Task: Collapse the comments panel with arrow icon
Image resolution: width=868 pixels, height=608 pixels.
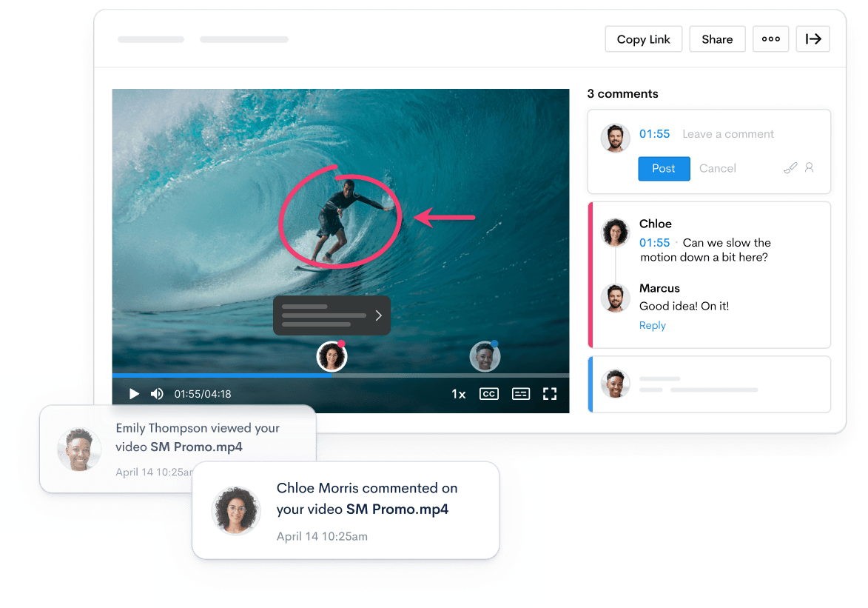Action: pos(813,39)
